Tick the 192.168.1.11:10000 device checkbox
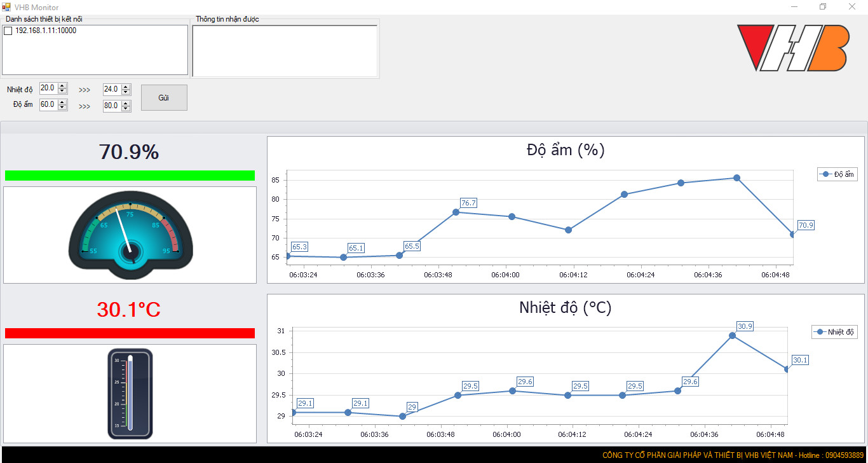This screenshot has width=868, height=463. click(x=8, y=31)
